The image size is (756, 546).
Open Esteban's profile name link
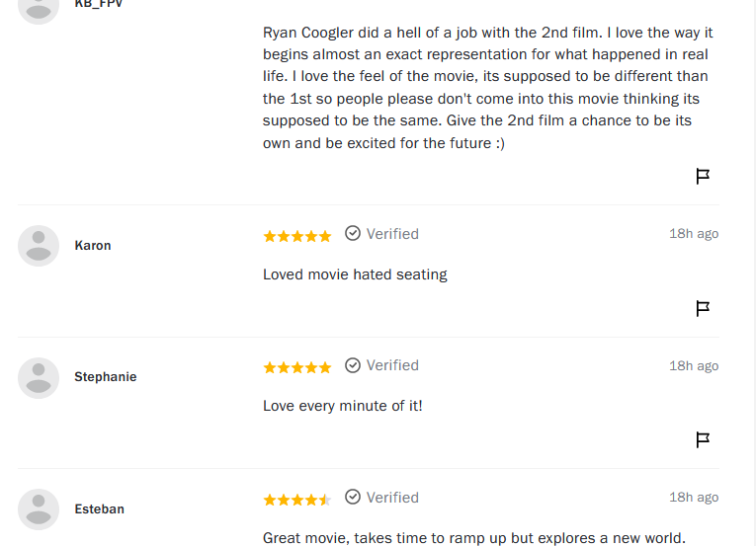100,508
